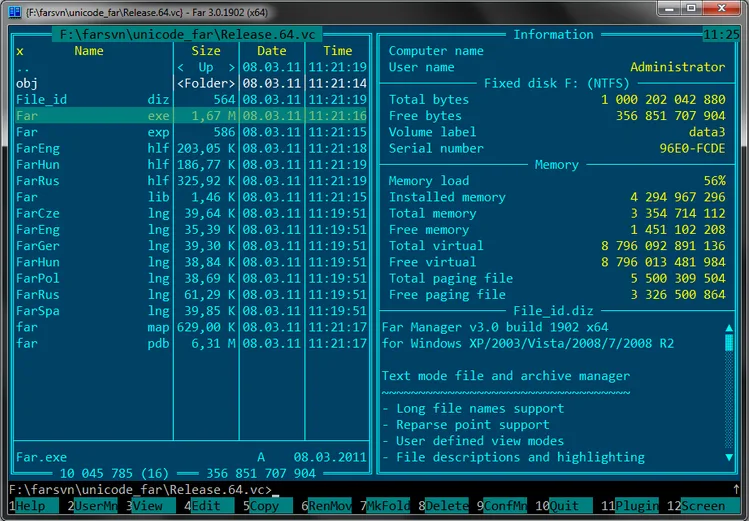The image size is (749, 521).
Task: Click the Date column header
Action: pyautogui.click(x=272, y=51)
